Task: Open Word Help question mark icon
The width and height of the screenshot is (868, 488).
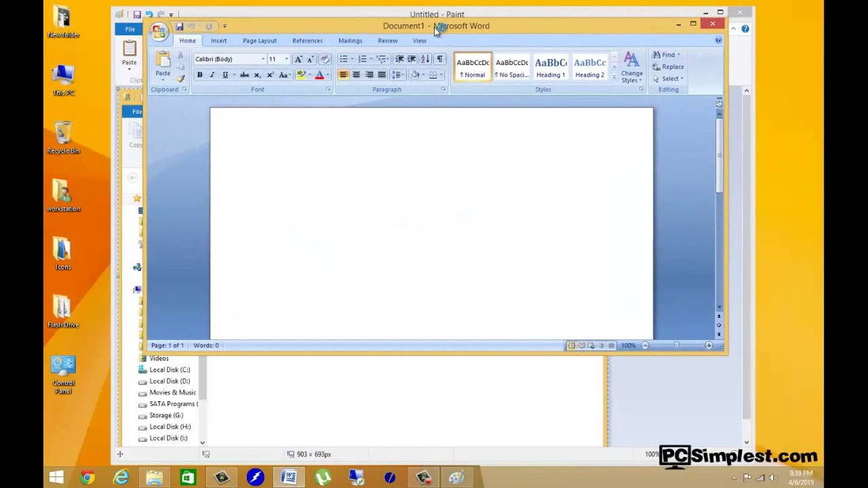Action: [x=718, y=41]
